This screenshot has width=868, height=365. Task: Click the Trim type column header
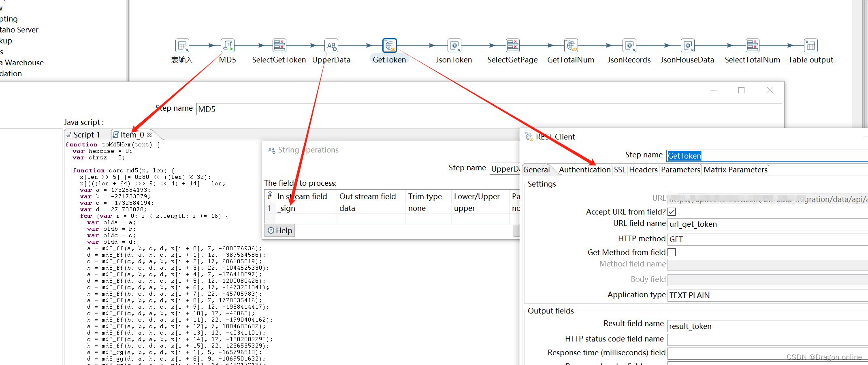point(429,196)
